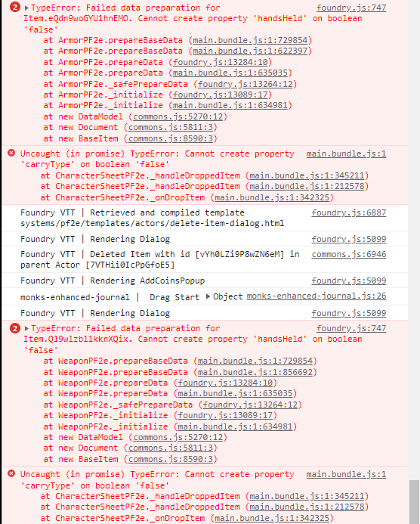
Task: Open main.bundle.js:1 link of carryType error after ArmorPF2e stack
Action: (x=346, y=153)
